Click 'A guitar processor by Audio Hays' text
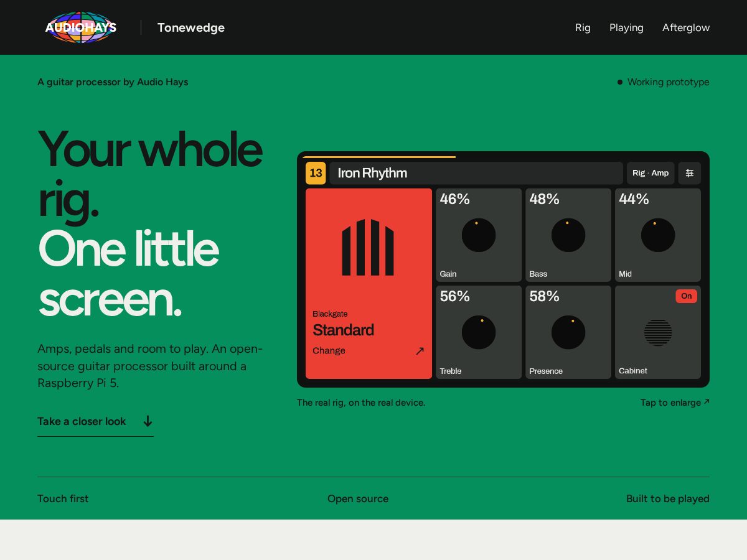747x560 pixels. tap(113, 82)
